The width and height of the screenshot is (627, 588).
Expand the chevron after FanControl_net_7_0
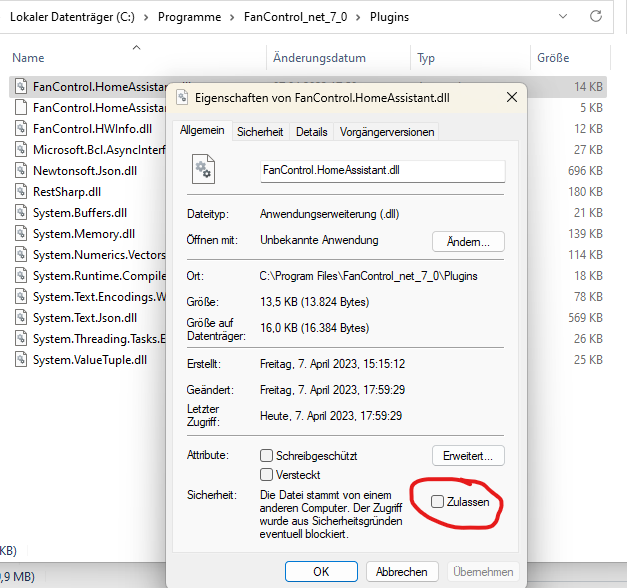click(x=358, y=17)
